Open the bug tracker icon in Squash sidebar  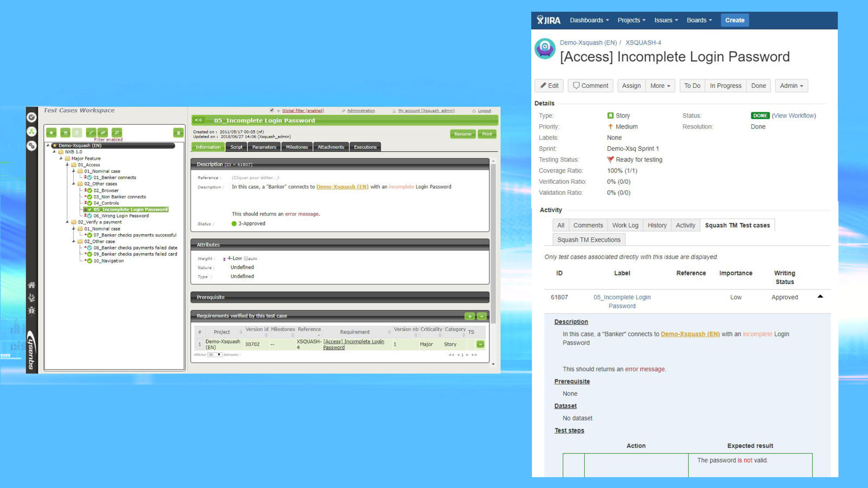(31, 311)
